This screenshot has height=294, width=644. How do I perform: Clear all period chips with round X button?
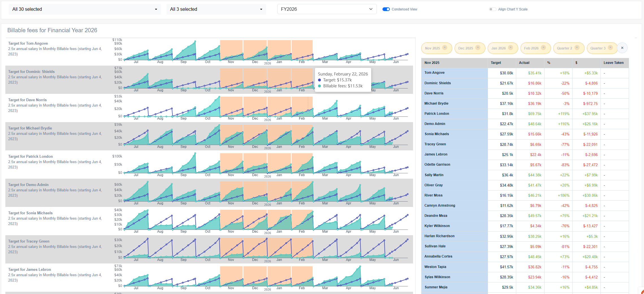(622, 48)
